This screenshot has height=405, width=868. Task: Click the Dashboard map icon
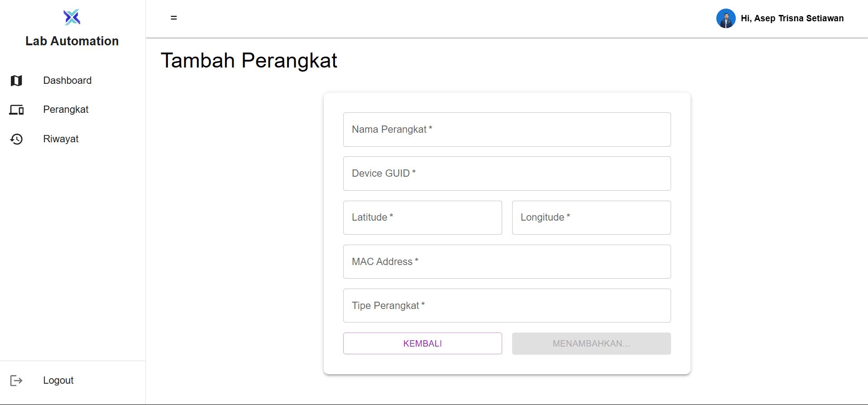click(16, 81)
